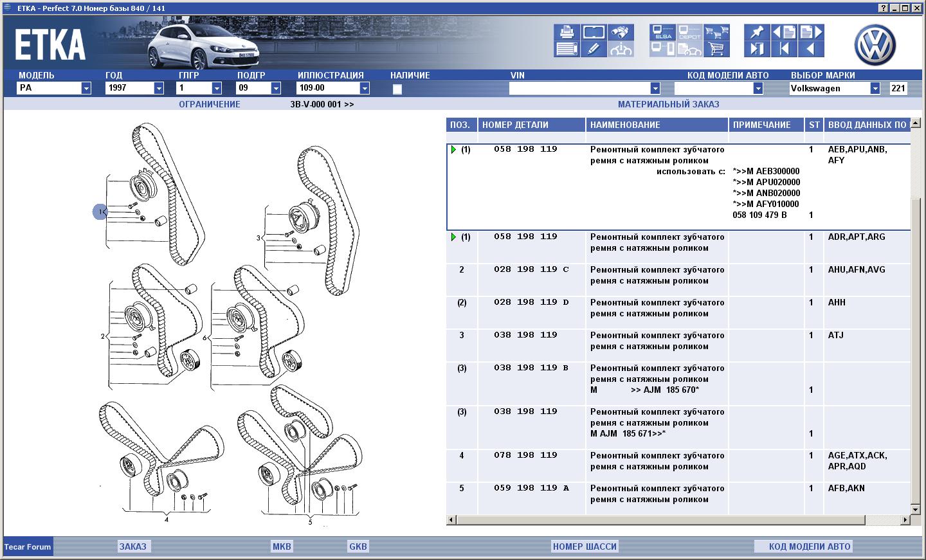Select part number 028 198 119 D
926x560 pixels.
[531, 302]
